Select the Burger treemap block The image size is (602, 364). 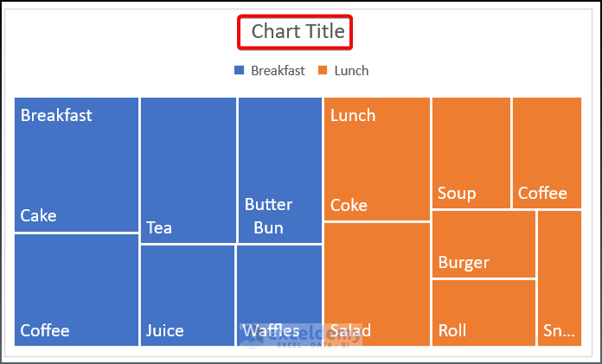tap(484, 244)
